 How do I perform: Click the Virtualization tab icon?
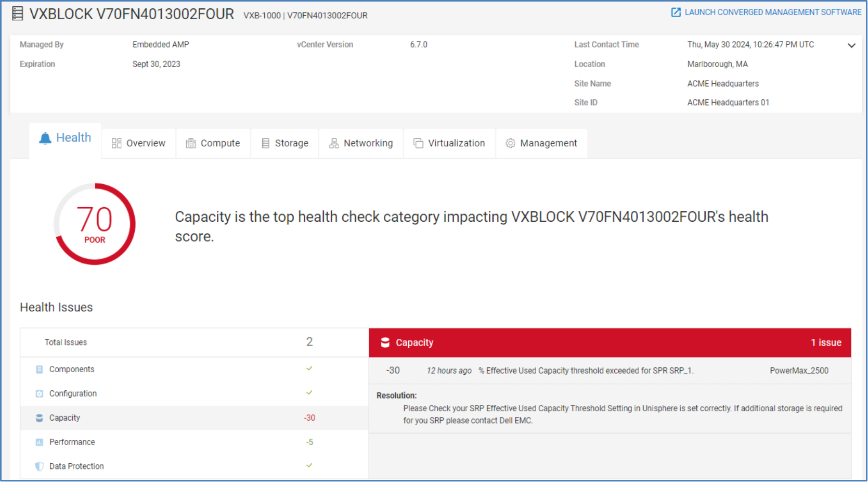tap(418, 143)
